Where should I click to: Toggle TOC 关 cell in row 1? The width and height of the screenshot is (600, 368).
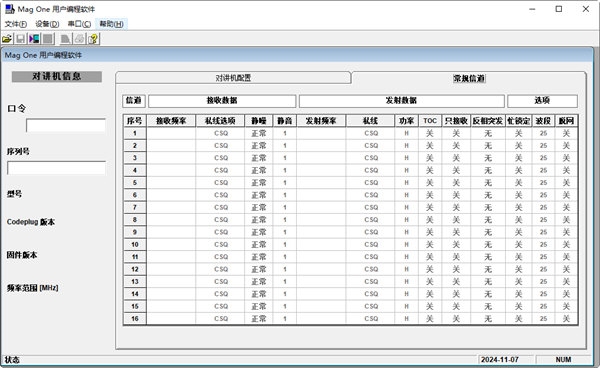coord(430,133)
